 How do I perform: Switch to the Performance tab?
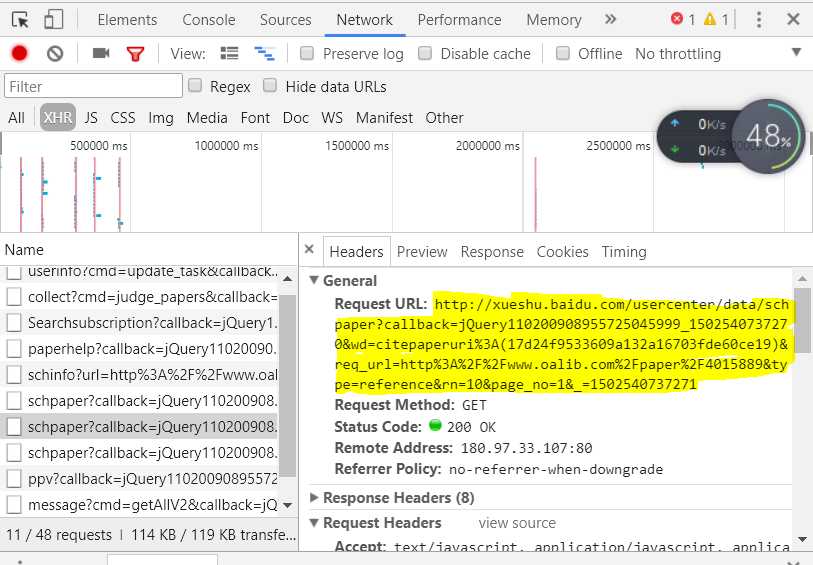459,20
